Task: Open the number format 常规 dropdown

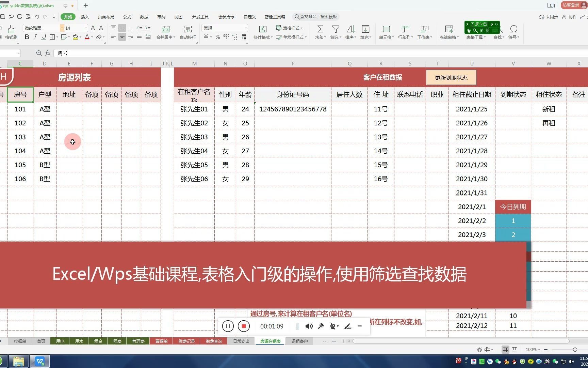Action: click(246, 28)
